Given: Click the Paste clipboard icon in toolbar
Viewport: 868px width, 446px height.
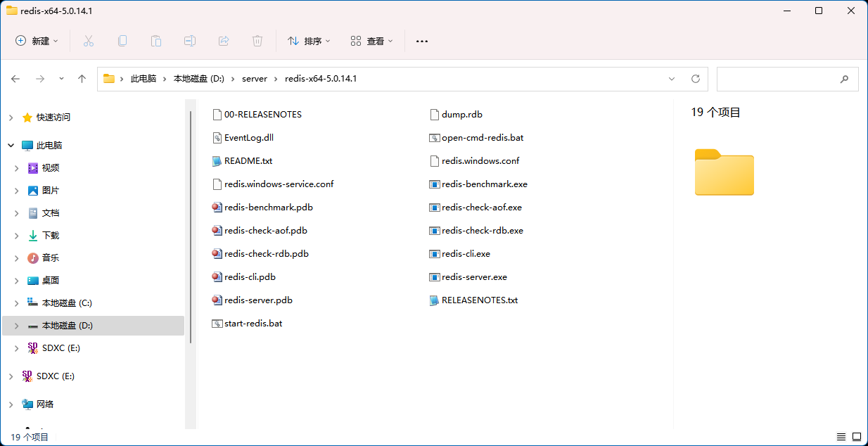Looking at the screenshot, I should (x=156, y=41).
